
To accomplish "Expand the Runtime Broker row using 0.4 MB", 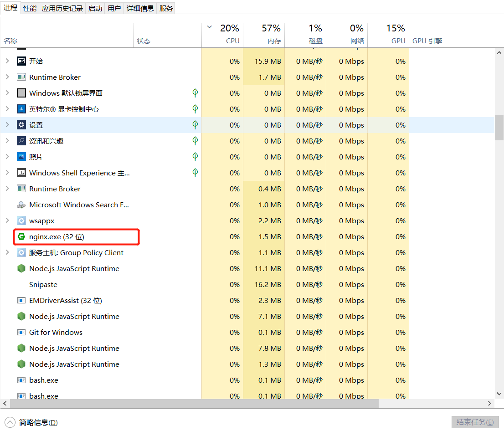I will tap(7, 189).
